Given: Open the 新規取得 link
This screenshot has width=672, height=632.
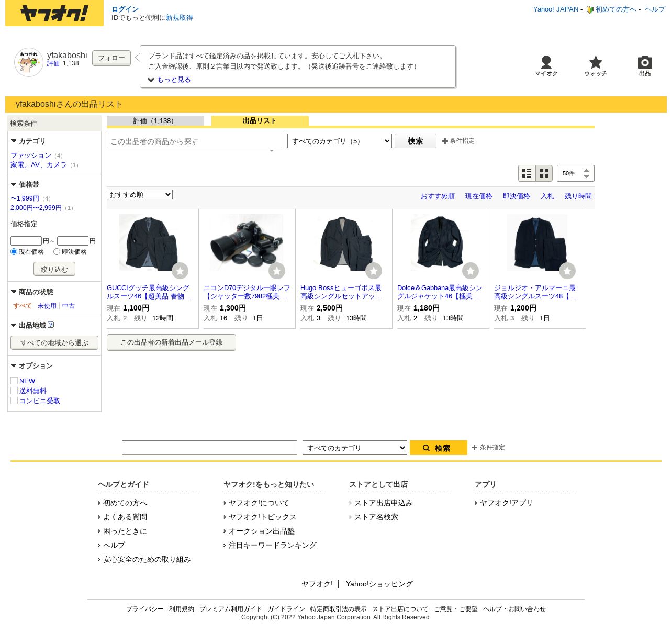Looking at the screenshot, I should [180, 18].
